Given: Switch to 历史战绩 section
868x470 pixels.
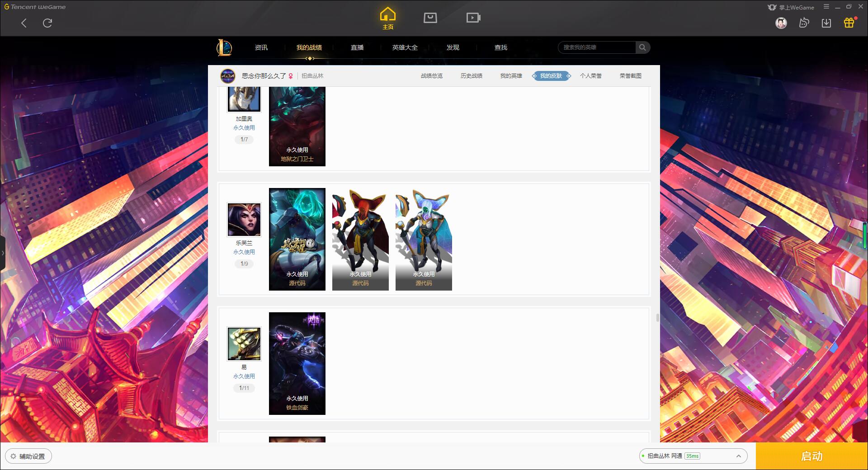Looking at the screenshot, I should [472, 76].
